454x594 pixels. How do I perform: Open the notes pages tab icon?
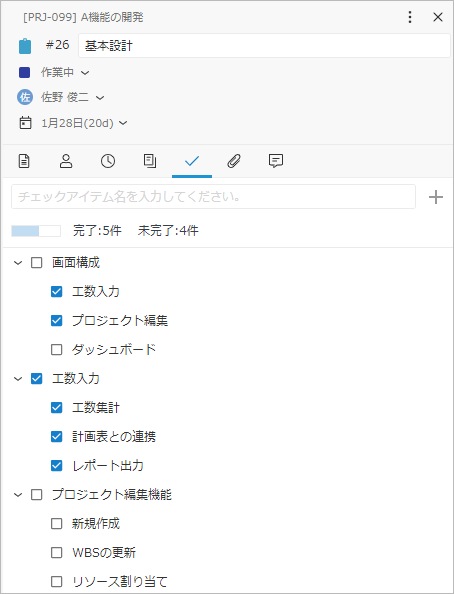coord(150,161)
